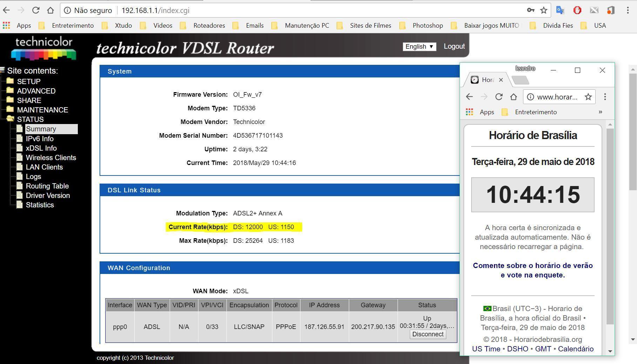Viewport: 637px width, 364px height.
Task: Click the leandro profile button
Action: tap(525, 68)
